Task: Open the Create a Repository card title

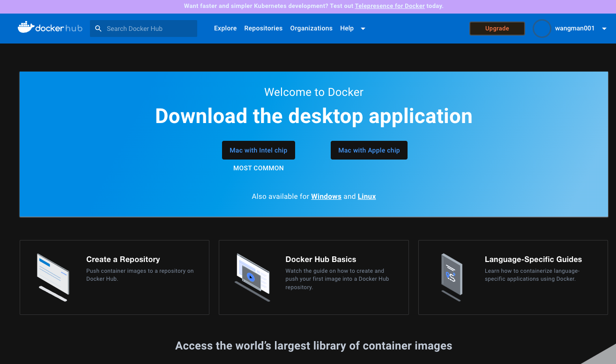Action: click(x=123, y=259)
